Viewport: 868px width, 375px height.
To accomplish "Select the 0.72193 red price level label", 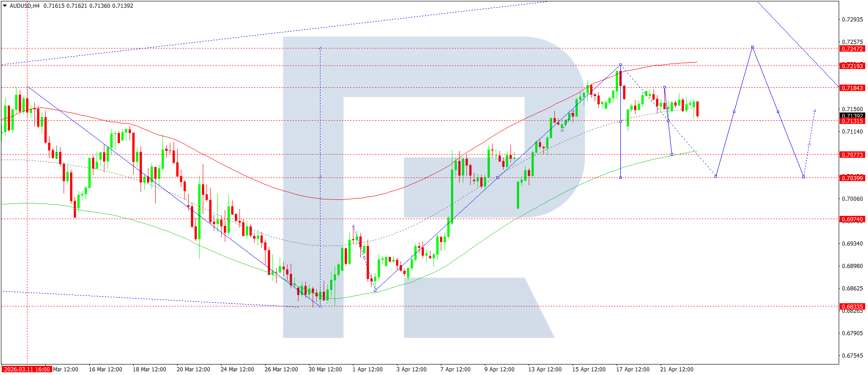I will coord(852,66).
